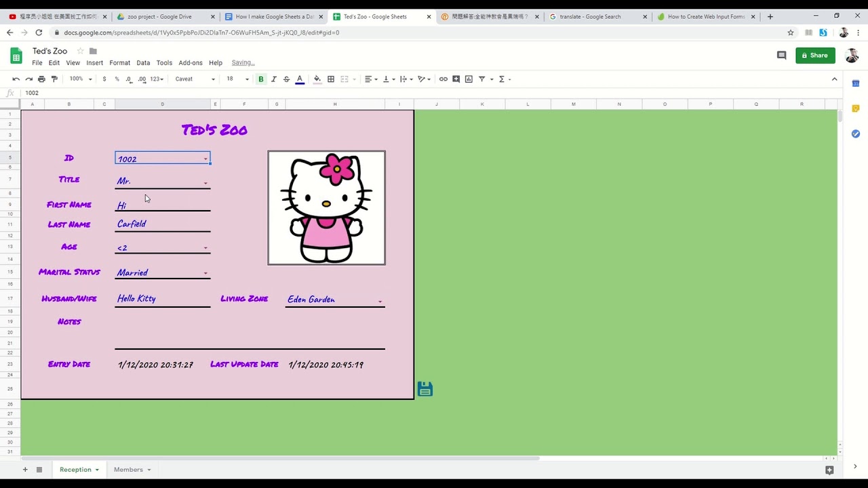The image size is (868, 488).
Task: Click the Husband/Wife field Hello Kitty
Action: pos(163,299)
